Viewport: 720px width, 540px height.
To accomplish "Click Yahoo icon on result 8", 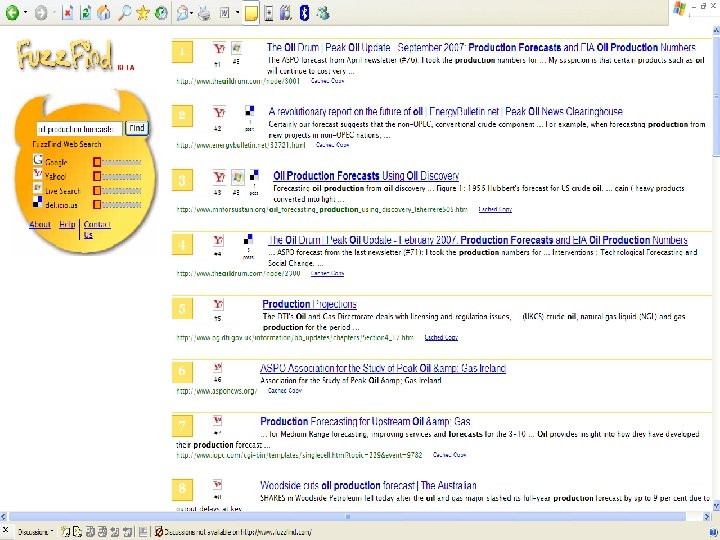I will tap(218, 484).
